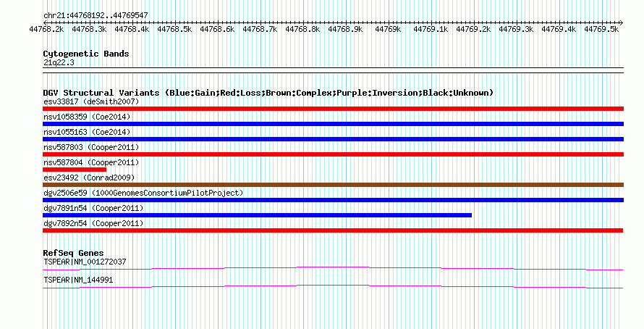Open the nsv1058359 (Coe2014) label
Image resolution: width=644 pixels, height=329 pixels.
coord(87,117)
